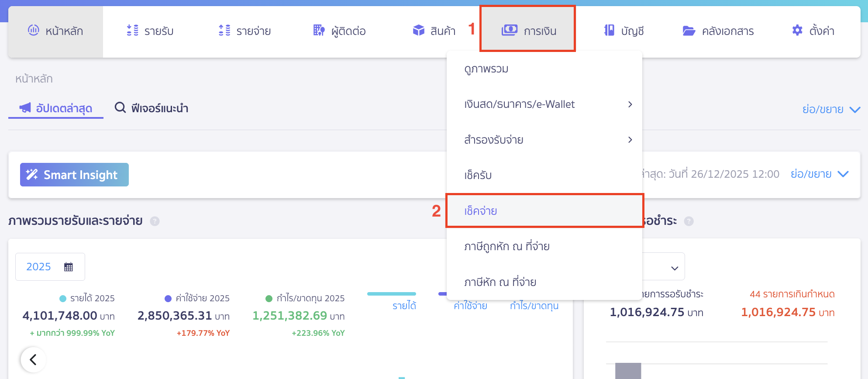Viewport: 868px width, 379px height.
Task: Click the document folder icon
Action: (x=689, y=31)
